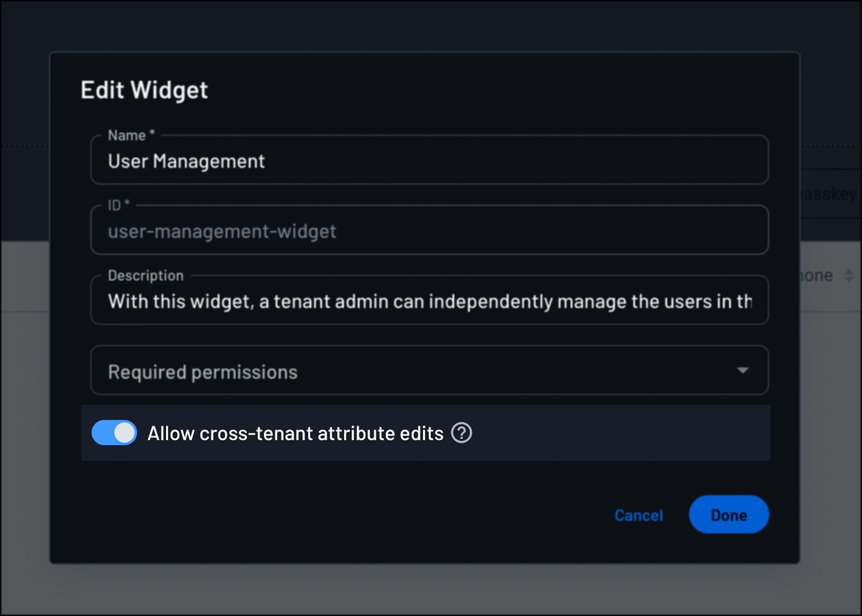Image resolution: width=862 pixels, height=616 pixels.
Task: Click the sort arrows icon behind the dialog
Action: pyautogui.click(x=849, y=275)
